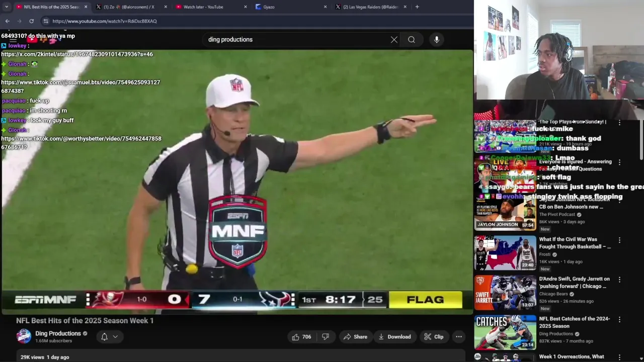Open What If the Civil War title
This screenshot has height=362, width=644.
(x=575, y=243)
